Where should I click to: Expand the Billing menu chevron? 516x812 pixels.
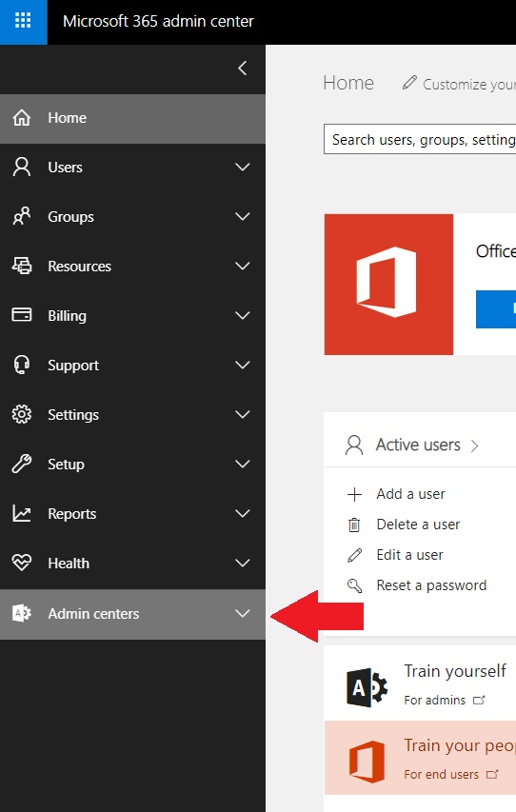(243, 315)
